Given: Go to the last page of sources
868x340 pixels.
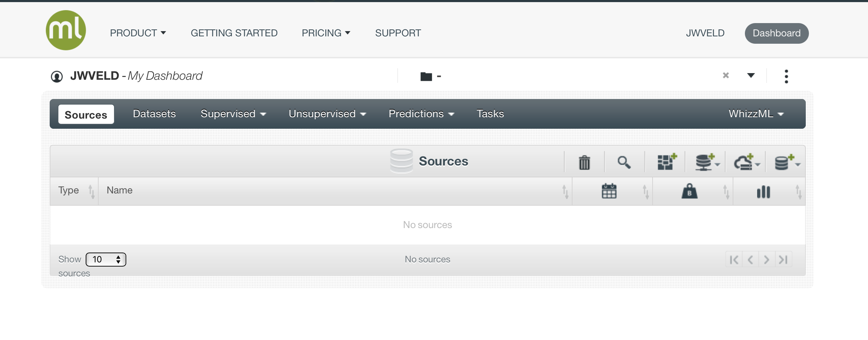Looking at the screenshot, I should pyautogui.click(x=783, y=260).
